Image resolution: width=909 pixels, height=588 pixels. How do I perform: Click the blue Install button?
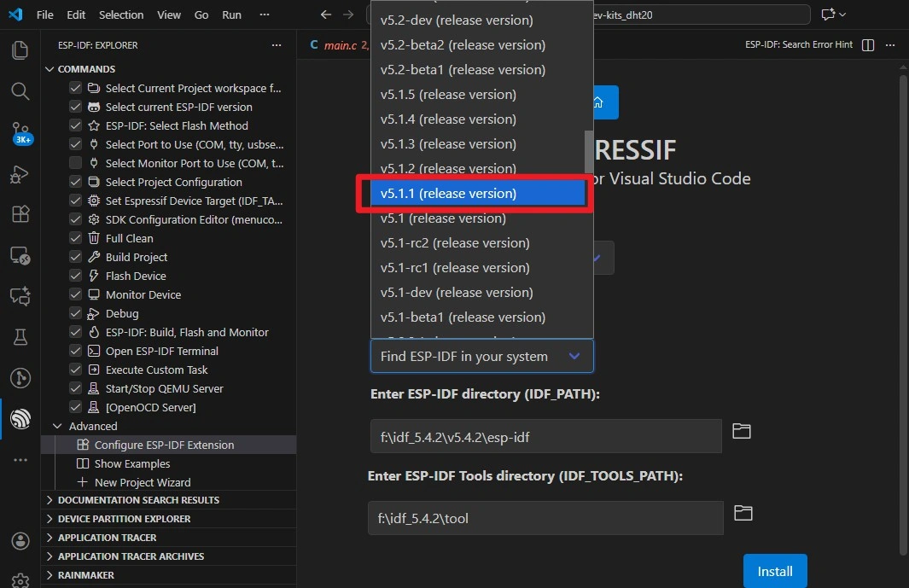(774, 571)
